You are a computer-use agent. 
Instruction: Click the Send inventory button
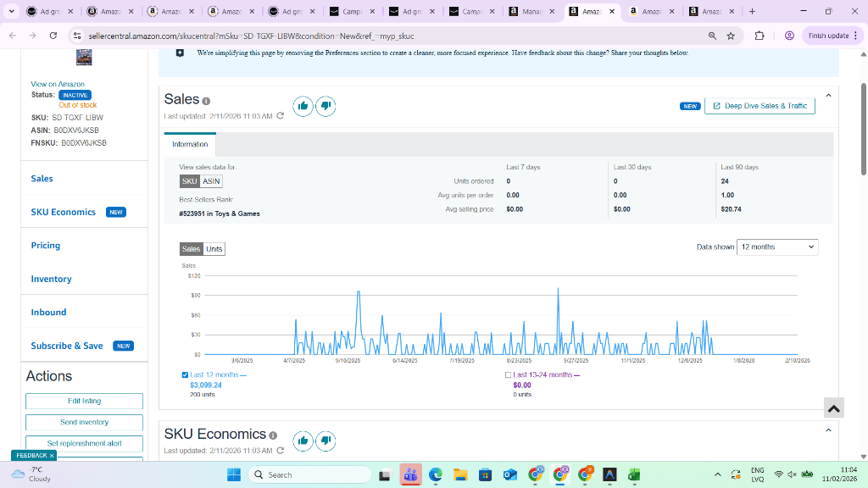tap(84, 422)
